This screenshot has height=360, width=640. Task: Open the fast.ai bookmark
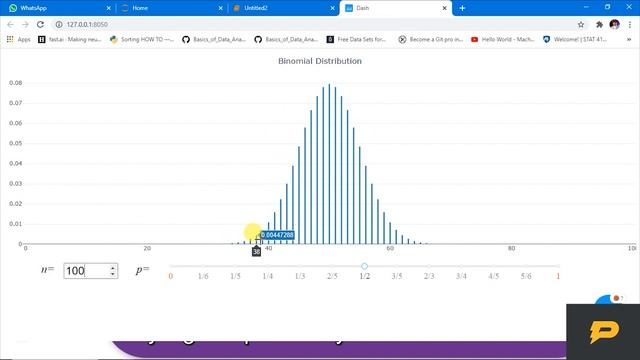coord(70,39)
